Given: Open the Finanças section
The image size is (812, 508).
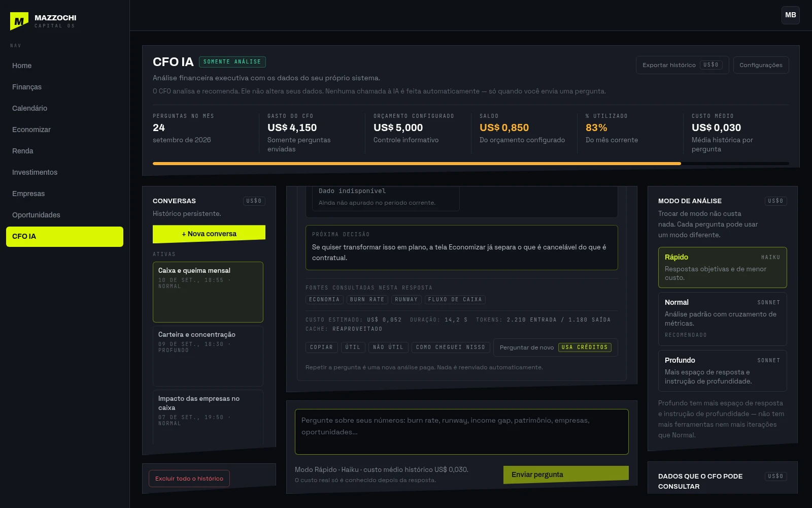Looking at the screenshot, I should click(x=64, y=87).
